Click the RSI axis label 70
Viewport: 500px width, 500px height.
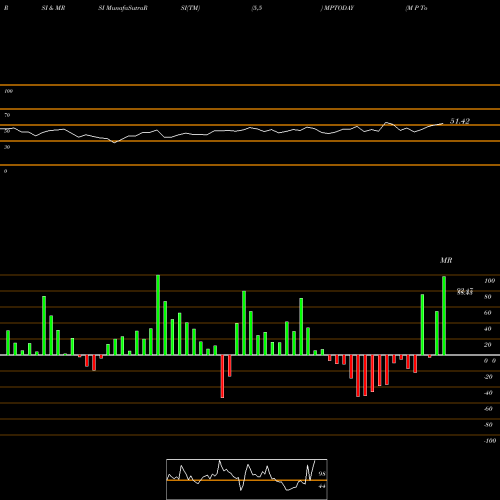pyautogui.click(x=7, y=115)
